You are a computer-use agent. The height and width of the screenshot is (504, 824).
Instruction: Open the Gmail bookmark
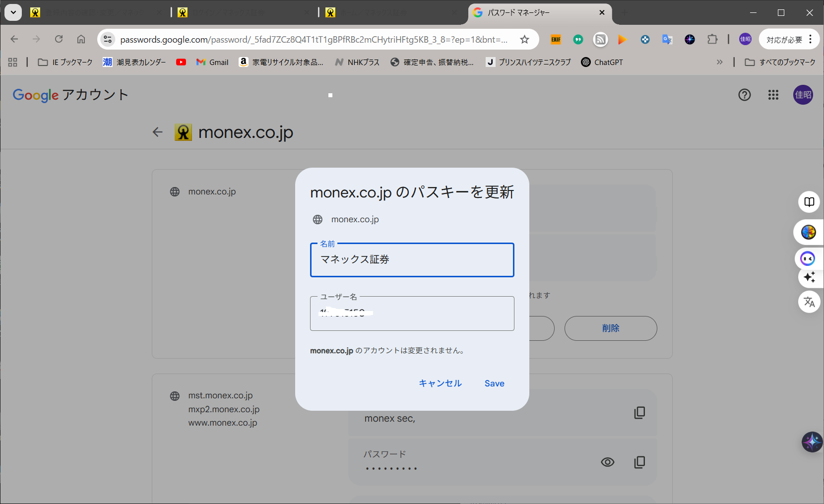point(212,62)
